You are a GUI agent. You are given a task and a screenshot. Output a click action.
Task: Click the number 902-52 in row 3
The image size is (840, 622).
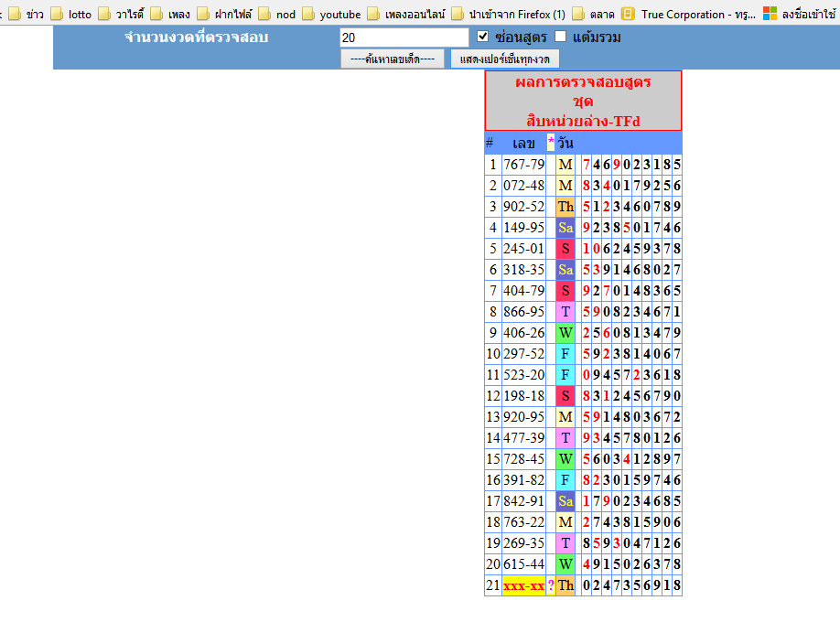click(524, 207)
